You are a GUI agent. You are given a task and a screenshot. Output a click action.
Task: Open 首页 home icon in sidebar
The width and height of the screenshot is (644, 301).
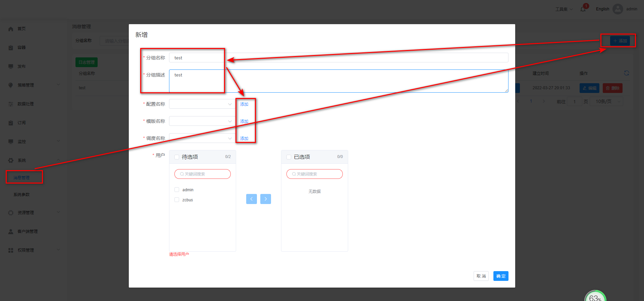[11, 29]
